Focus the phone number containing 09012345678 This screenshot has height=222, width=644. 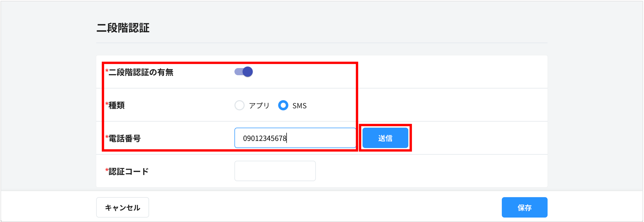pos(295,138)
